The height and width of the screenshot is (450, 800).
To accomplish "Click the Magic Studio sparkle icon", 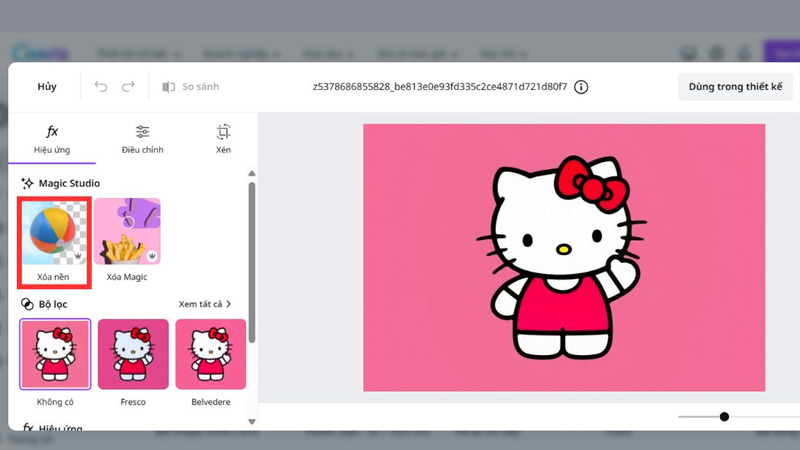I will pos(28,184).
